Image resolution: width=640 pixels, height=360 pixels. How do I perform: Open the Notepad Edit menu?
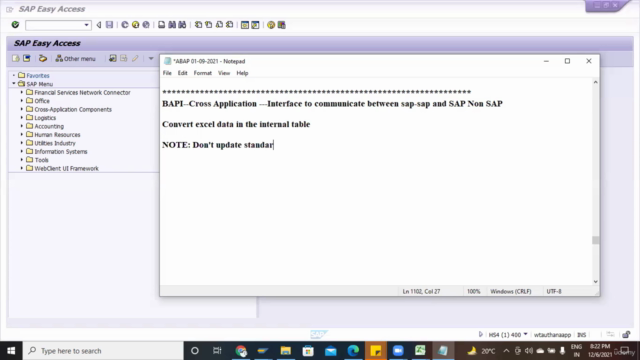[182, 73]
